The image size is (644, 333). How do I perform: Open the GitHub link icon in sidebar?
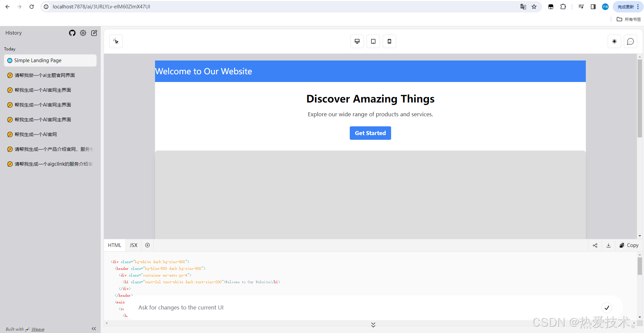tap(72, 33)
